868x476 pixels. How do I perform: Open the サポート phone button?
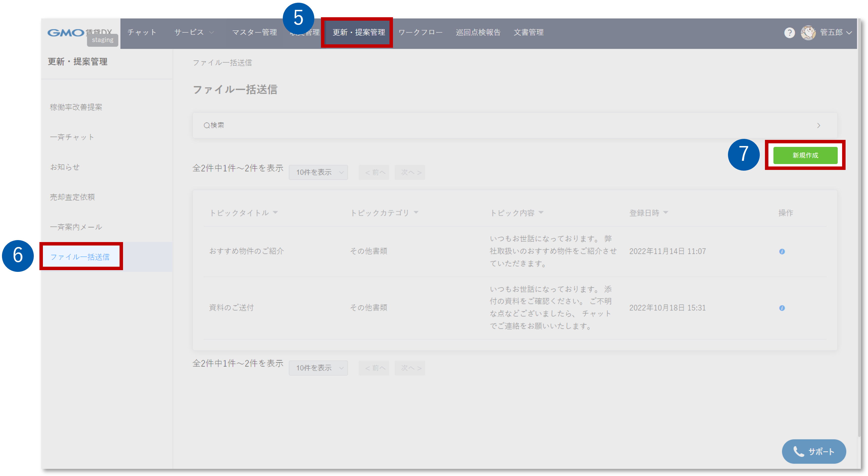click(814, 451)
